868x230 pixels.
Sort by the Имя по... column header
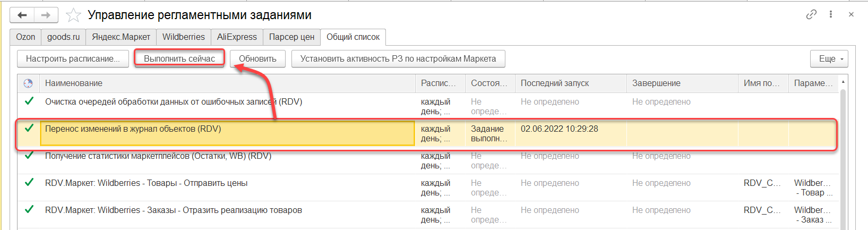click(763, 83)
